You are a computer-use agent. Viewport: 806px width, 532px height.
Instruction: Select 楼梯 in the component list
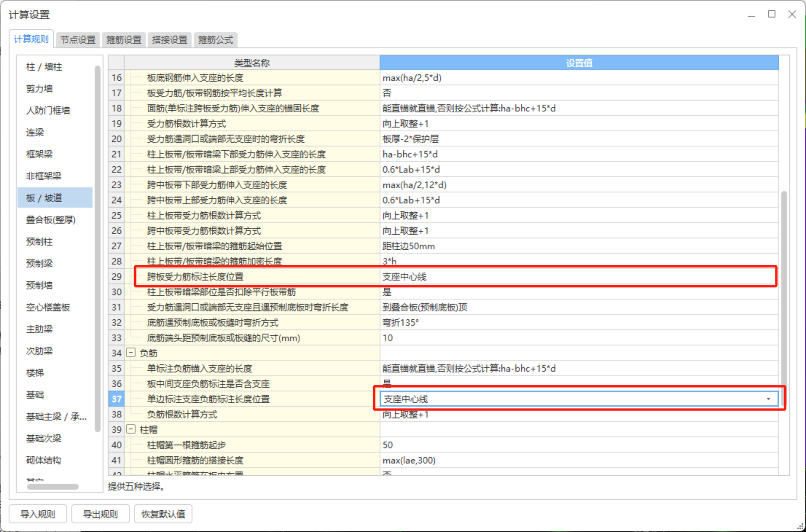point(55,373)
